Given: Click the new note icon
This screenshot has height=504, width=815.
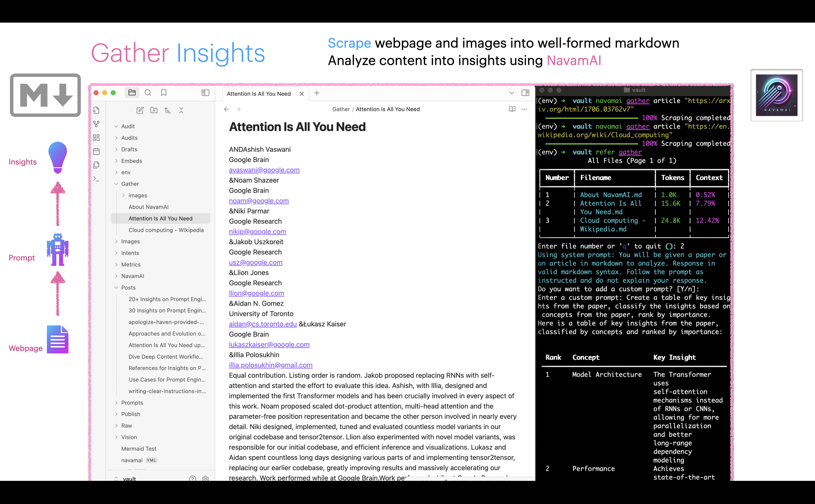Looking at the screenshot, I should [x=140, y=110].
